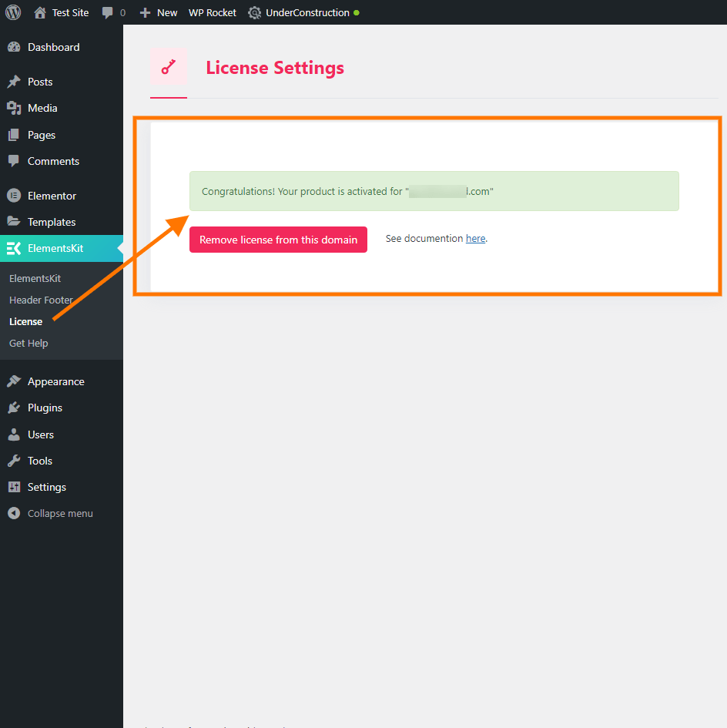Open the Dashboard menu item

53,47
